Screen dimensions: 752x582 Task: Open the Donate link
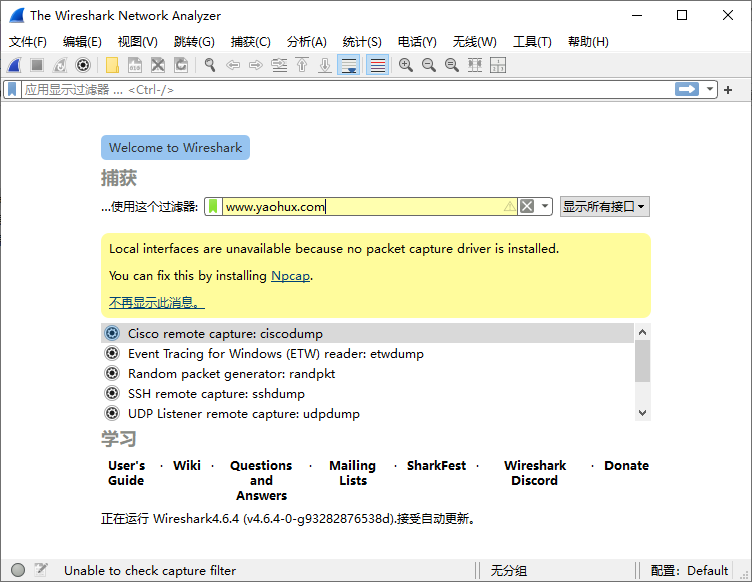pos(626,466)
